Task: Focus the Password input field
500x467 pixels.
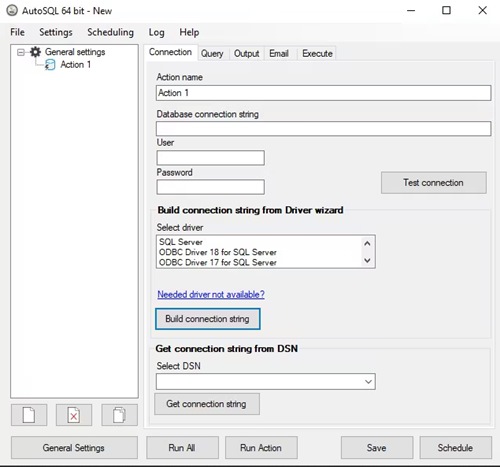Action: coord(210,187)
